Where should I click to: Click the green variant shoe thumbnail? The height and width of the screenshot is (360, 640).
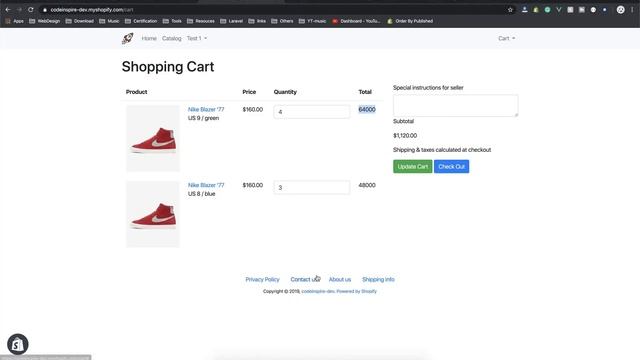[x=153, y=138]
